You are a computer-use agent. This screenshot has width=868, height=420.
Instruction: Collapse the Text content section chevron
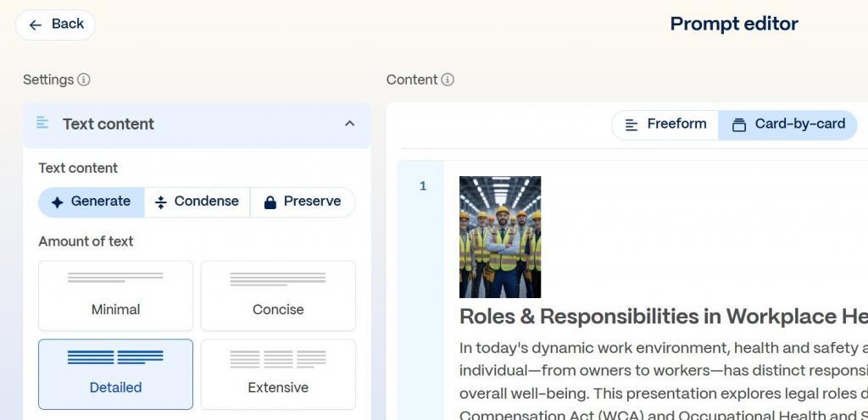click(349, 124)
